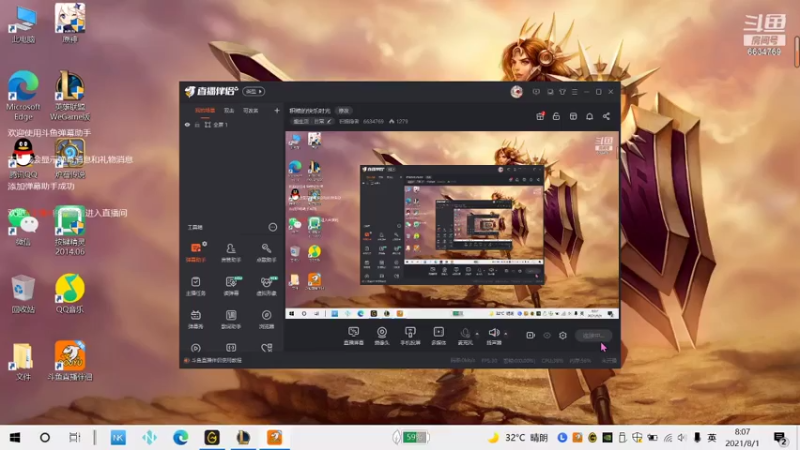Add the 直播屏幕 screen capture source

[x=354, y=336]
